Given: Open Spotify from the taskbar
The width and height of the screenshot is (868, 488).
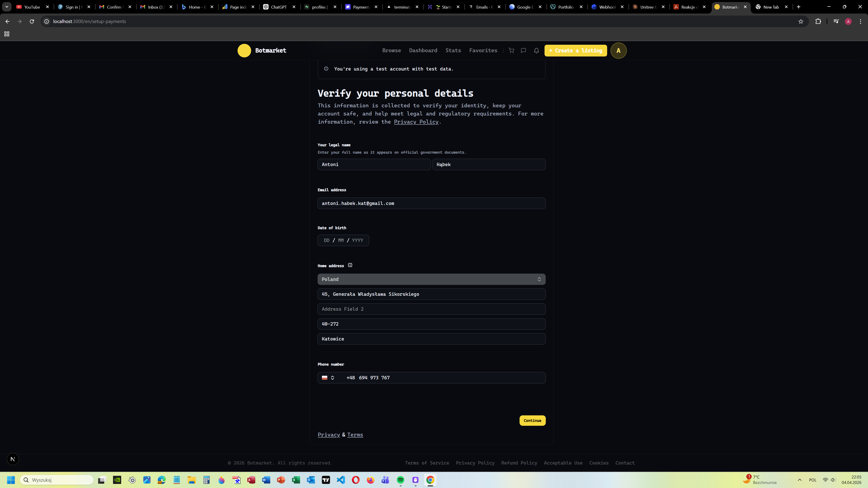Looking at the screenshot, I should 400,480.
